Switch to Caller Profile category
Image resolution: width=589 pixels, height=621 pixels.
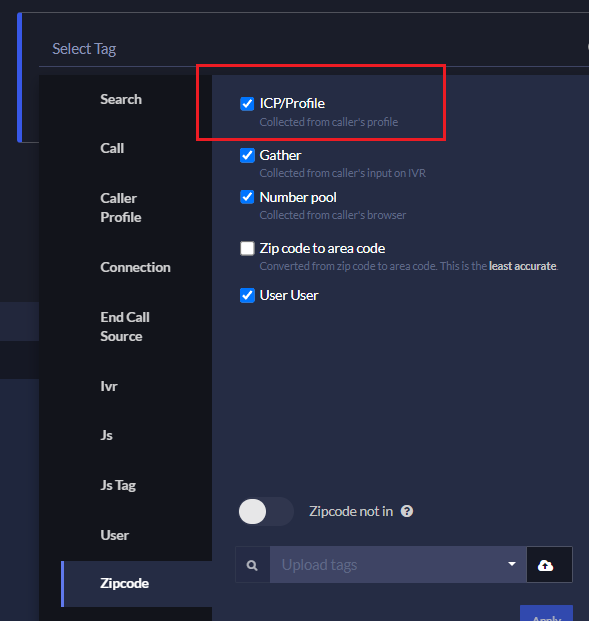point(120,208)
